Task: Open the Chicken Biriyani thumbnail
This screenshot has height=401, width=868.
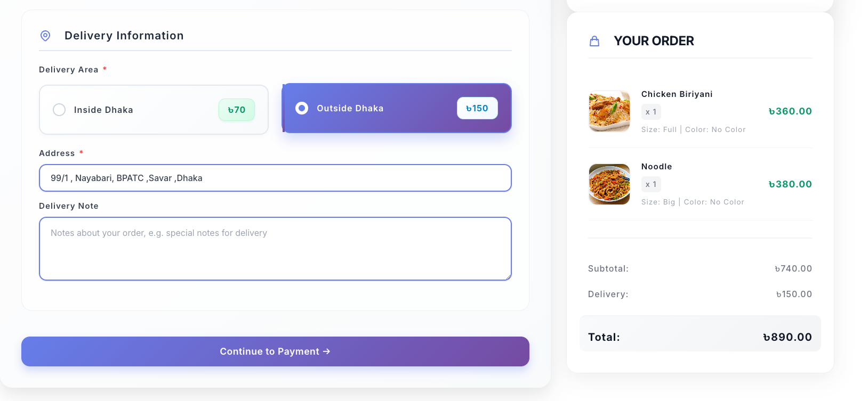Action: [x=609, y=111]
